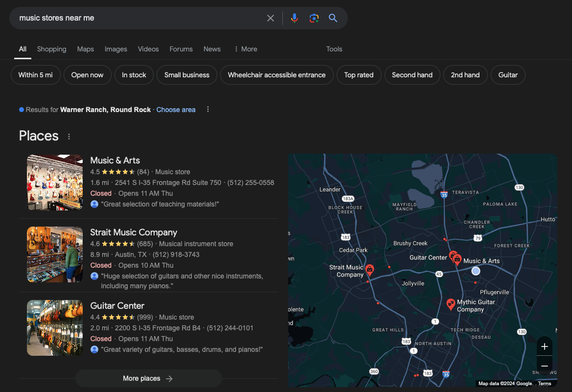This screenshot has width=572, height=392.
Task: Apply the Second hand filter chip
Action: tap(412, 75)
